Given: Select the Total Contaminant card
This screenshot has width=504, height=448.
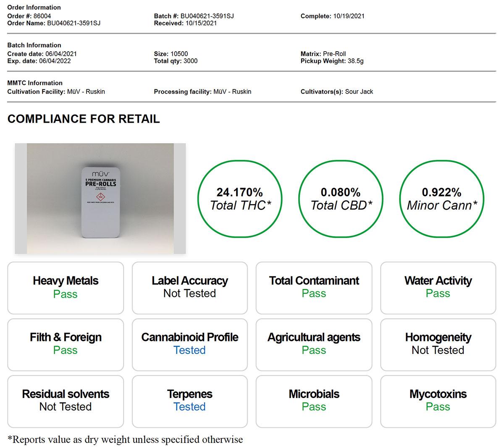Looking at the screenshot, I should [x=314, y=288].
